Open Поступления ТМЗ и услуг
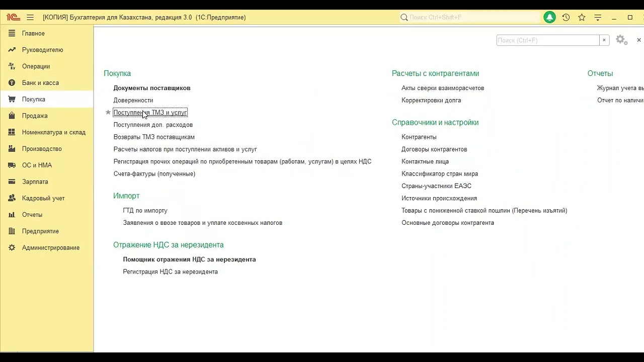The height and width of the screenshot is (362, 644). click(x=150, y=113)
